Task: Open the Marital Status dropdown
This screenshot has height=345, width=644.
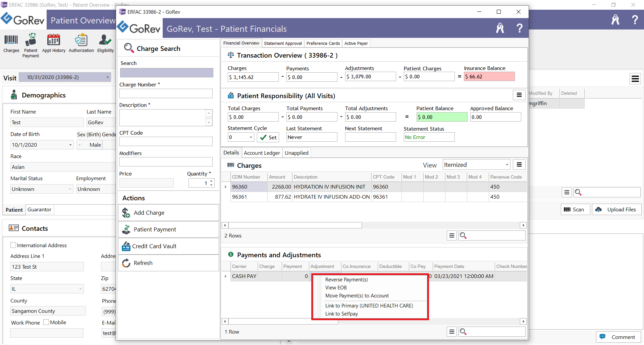Action: click(70, 189)
